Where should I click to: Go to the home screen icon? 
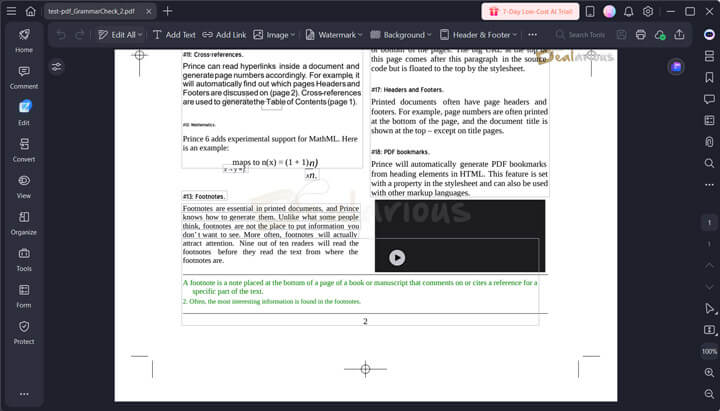tap(30, 11)
